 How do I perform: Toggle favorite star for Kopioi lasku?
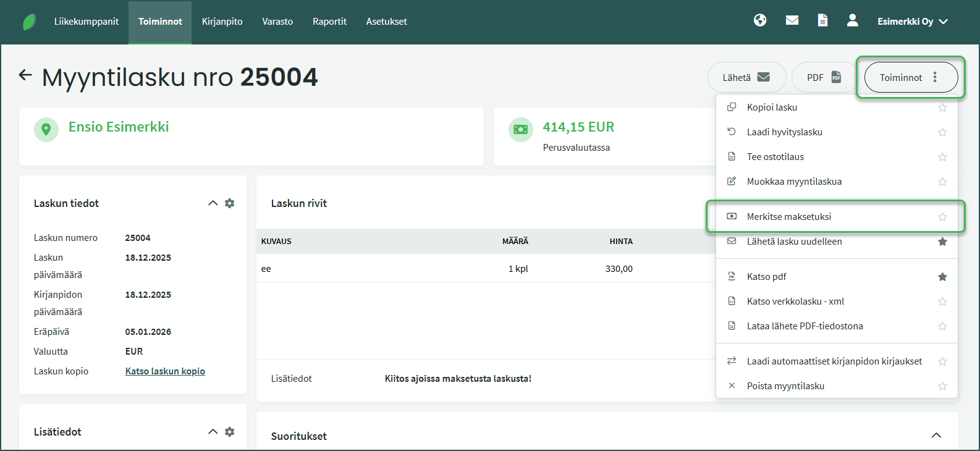click(x=942, y=107)
